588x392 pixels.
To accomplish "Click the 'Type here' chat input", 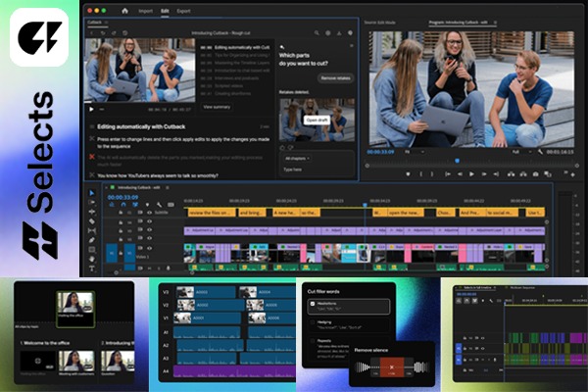I will pyautogui.click(x=317, y=170).
